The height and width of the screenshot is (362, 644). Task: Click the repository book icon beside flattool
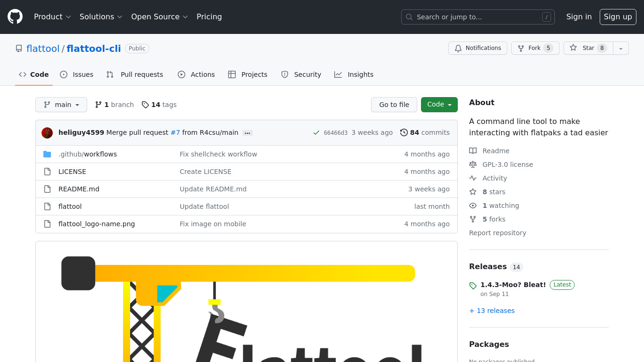(x=19, y=49)
